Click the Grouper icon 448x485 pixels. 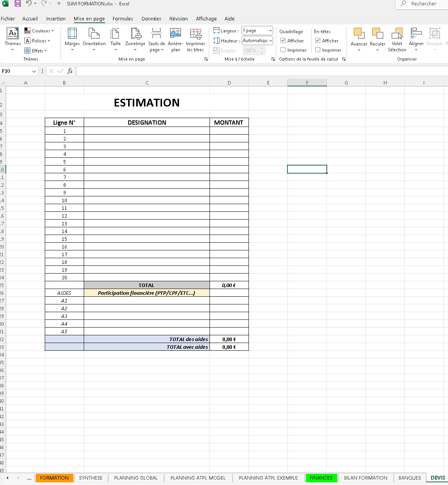point(435,34)
